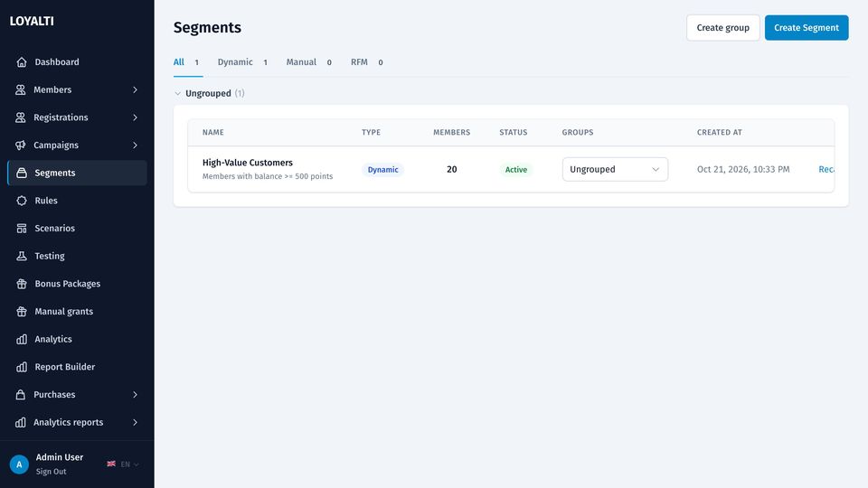The image size is (868, 488).
Task: Click the LOYALTI logo
Action: pyautogui.click(x=32, y=21)
